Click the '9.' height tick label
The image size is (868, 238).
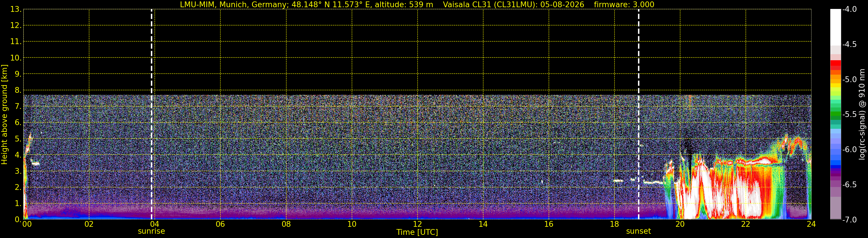click(18, 74)
